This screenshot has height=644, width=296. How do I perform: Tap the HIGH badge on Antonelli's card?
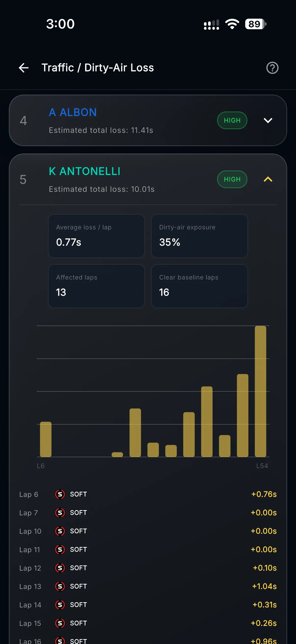[232, 179]
